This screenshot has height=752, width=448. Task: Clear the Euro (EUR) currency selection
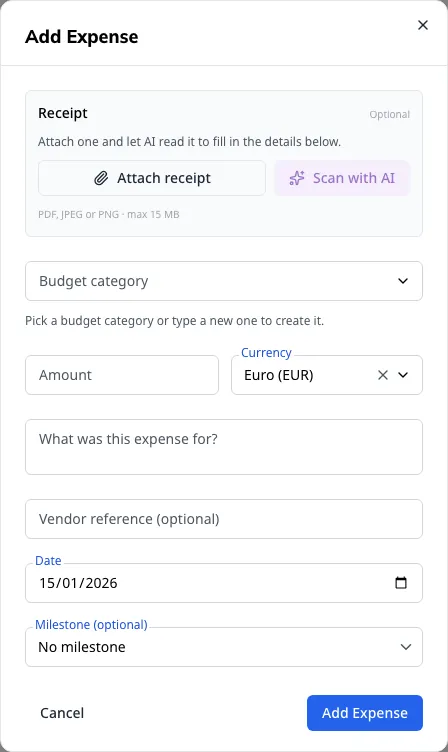383,375
